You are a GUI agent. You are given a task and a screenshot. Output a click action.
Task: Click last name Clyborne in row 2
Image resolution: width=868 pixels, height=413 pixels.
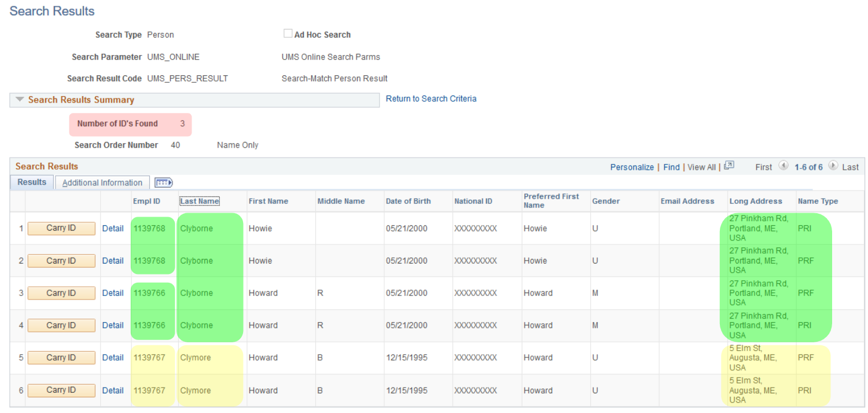pos(196,261)
